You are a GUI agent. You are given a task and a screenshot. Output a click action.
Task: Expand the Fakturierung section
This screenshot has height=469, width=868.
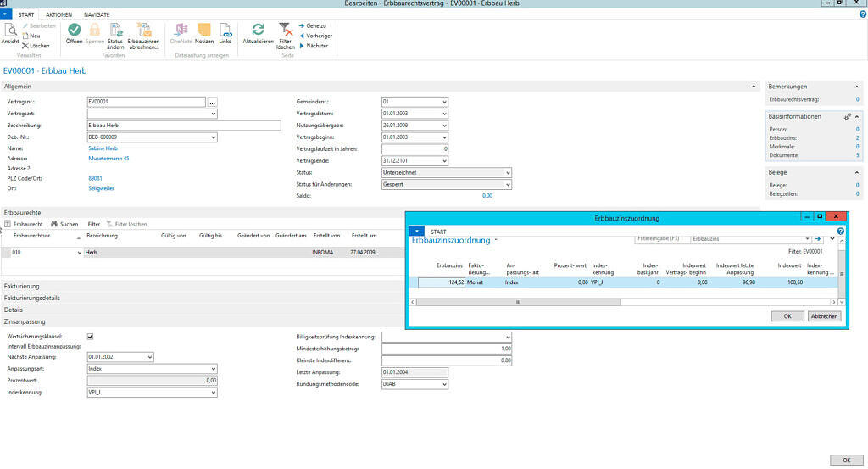click(22, 287)
